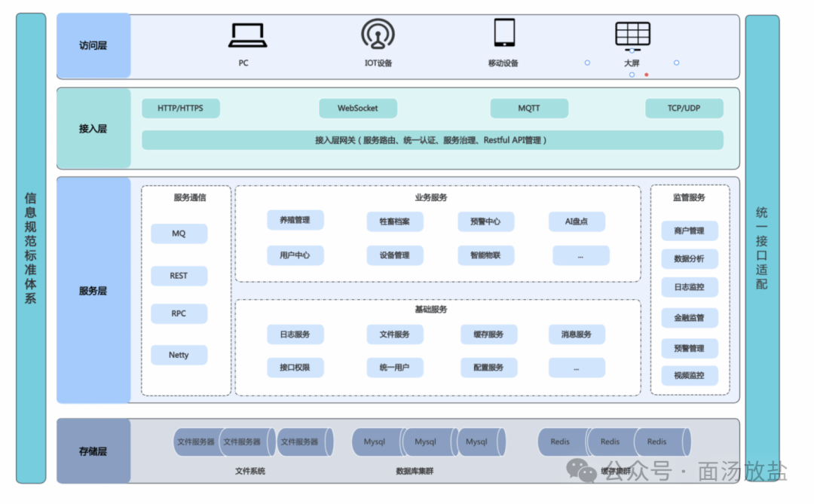
Task: Select the 预警管理 box
Action: pyautogui.click(x=690, y=348)
